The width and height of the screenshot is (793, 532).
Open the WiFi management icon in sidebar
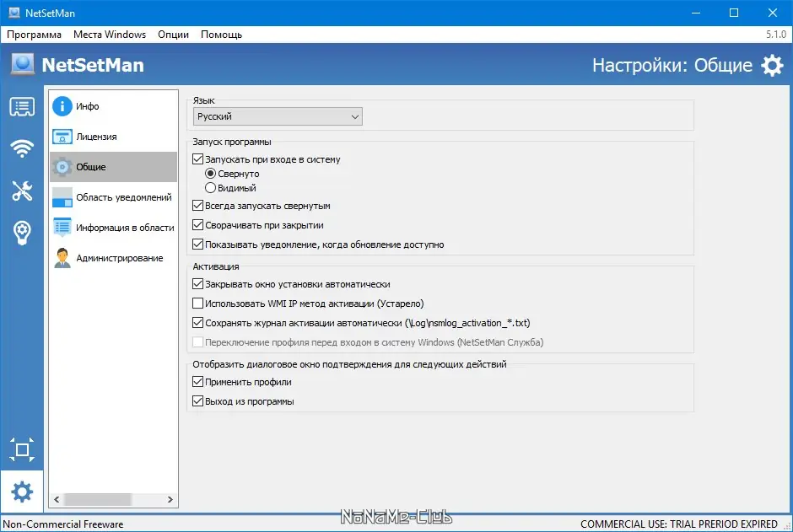tap(22, 148)
